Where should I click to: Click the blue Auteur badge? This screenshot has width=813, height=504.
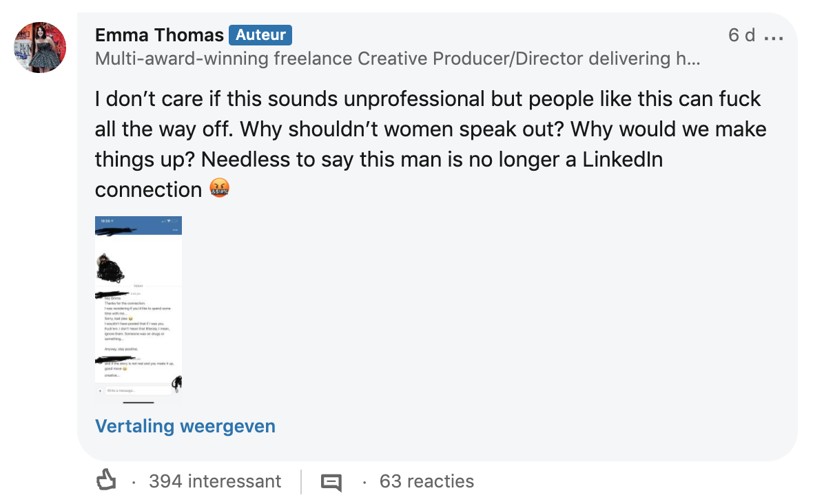pyautogui.click(x=260, y=35)
